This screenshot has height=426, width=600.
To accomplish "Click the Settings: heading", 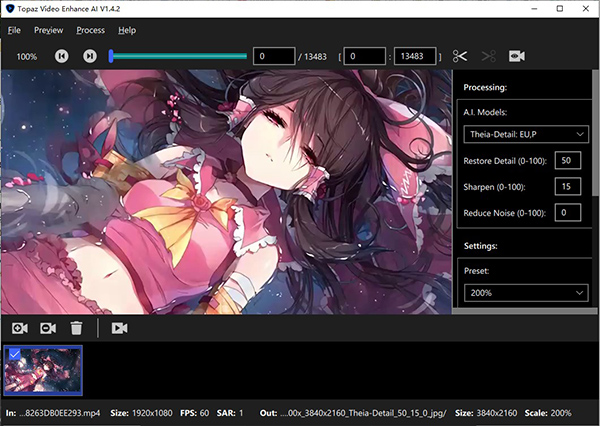I will [x=481, y=246].
